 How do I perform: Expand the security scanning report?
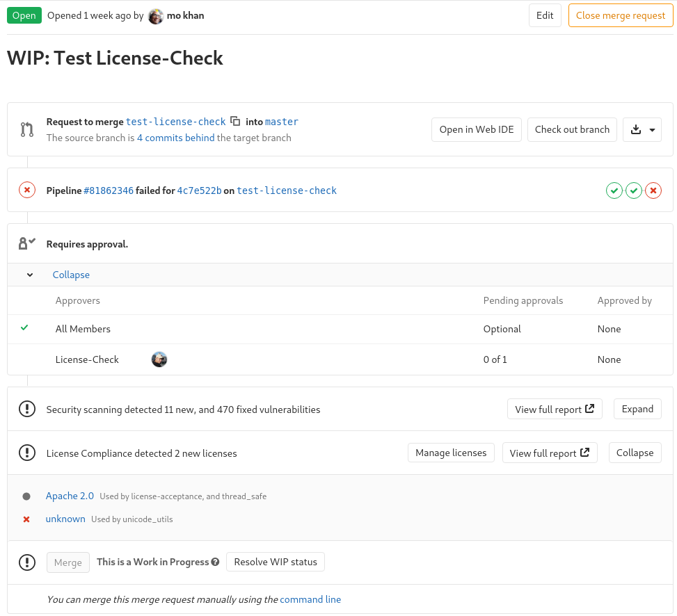pyautogui.click(x=637, y=409)
